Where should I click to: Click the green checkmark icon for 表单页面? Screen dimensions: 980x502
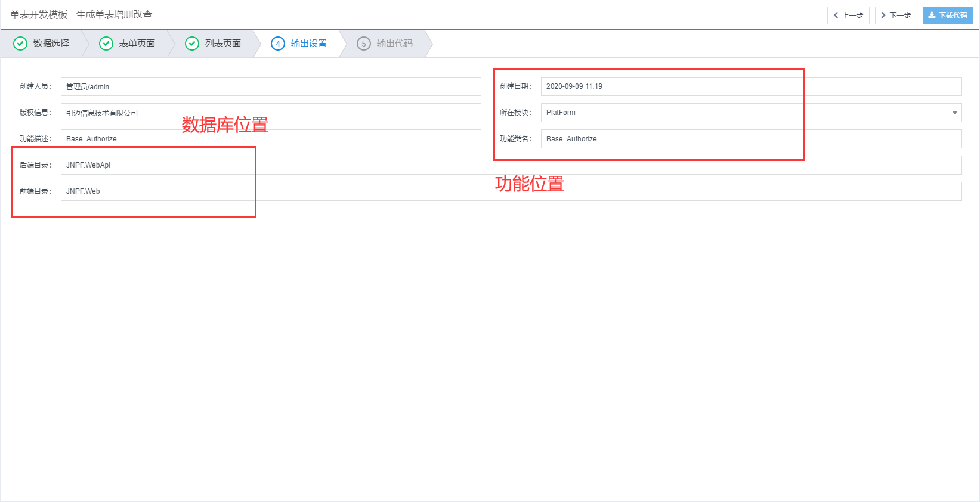tap(106, 44)
